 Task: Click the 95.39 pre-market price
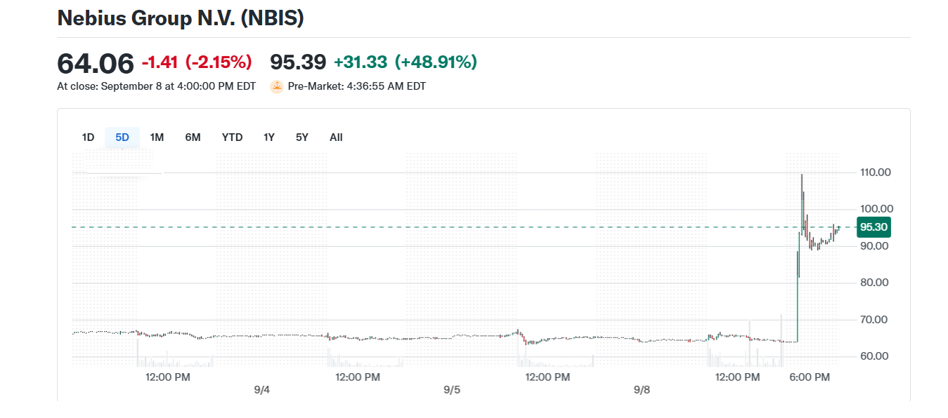click(298, 62)
